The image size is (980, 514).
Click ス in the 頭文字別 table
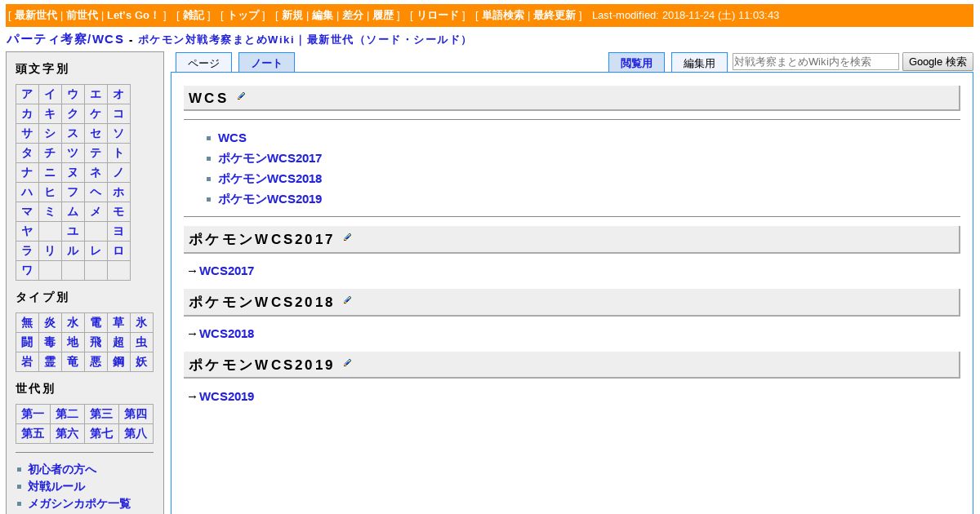pyautogui.click(x=73, y=134)
